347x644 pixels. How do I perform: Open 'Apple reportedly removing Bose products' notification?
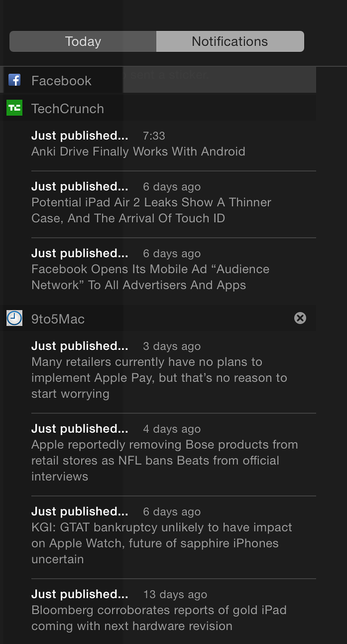[x=174, y=454]
